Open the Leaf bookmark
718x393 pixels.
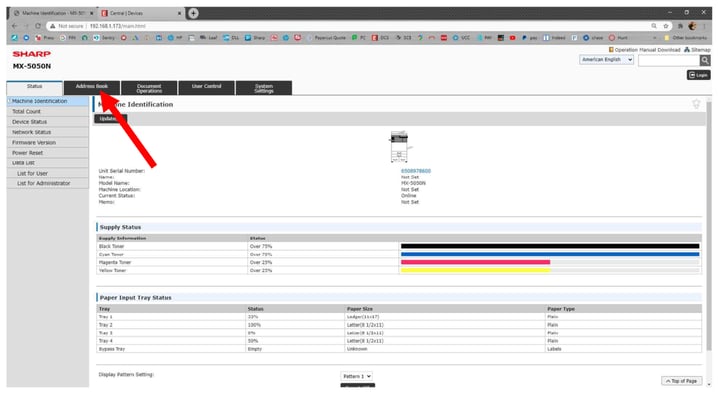pos(209,38)
